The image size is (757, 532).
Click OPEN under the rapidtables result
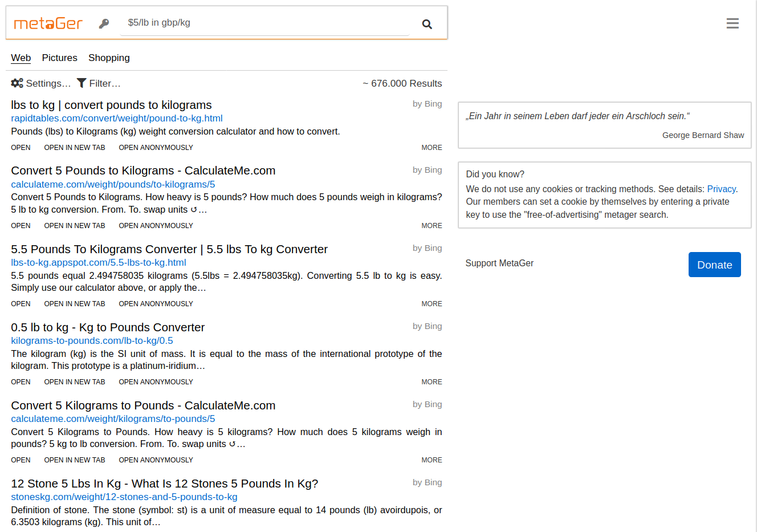point(21,148)
